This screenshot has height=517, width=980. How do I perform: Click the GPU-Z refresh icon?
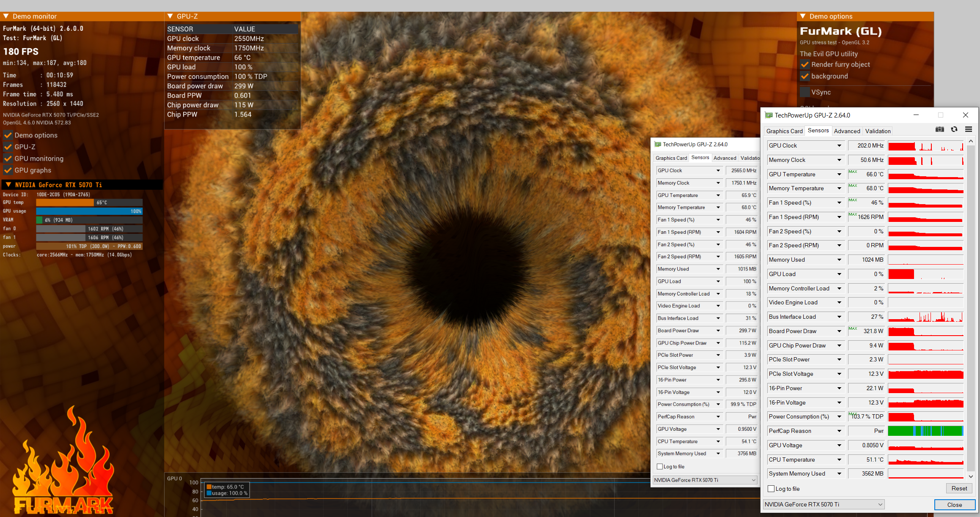954,129
